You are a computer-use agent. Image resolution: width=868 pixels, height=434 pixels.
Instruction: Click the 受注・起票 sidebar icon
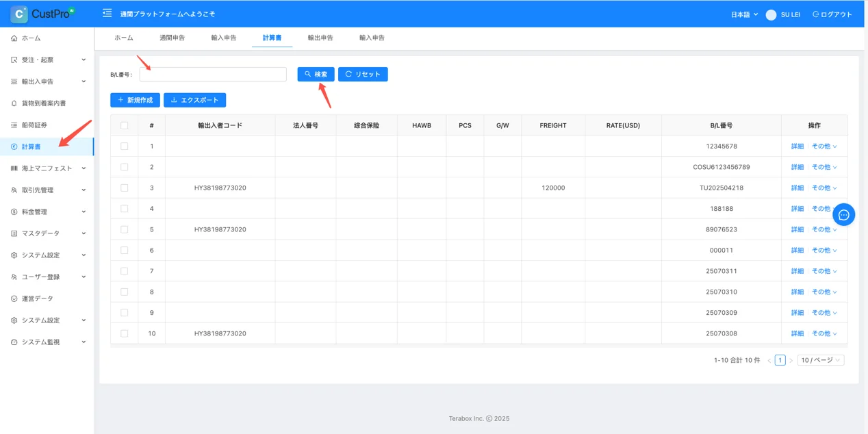(x=14, y=60)
